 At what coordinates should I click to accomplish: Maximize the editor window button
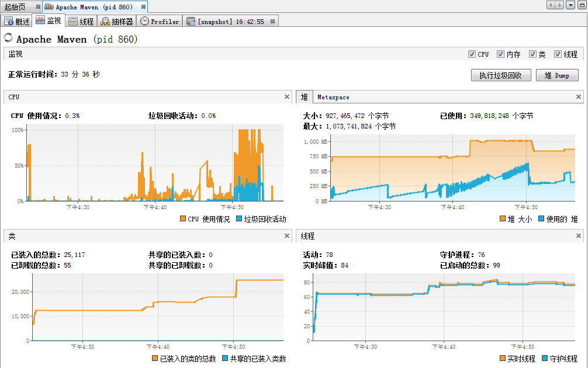click(x=582, y=5)
